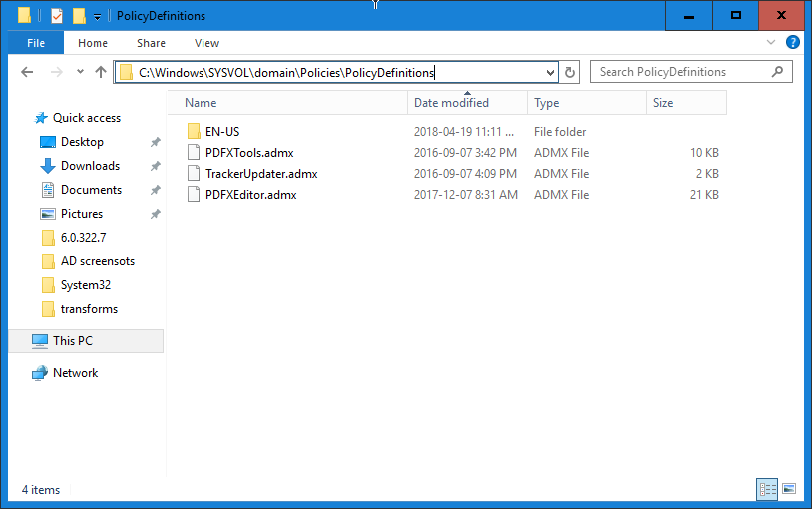Click the folder icon in the title bar
This screenshot has width=812, height=509.
(x=24, y=16)
